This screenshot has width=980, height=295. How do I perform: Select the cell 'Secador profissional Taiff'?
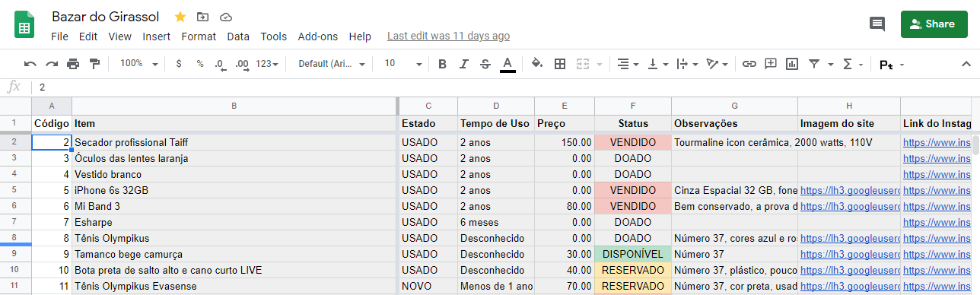pyautogui.click(x=235, y=142)
